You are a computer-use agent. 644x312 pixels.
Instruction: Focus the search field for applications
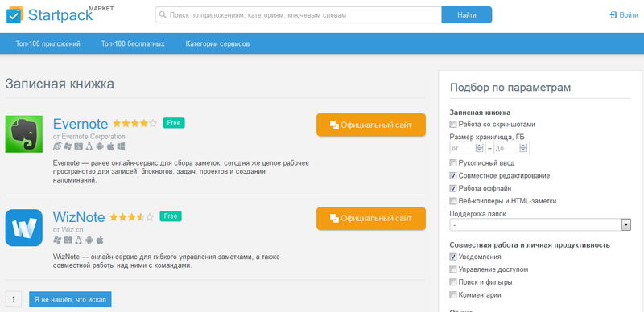(298, 14)
